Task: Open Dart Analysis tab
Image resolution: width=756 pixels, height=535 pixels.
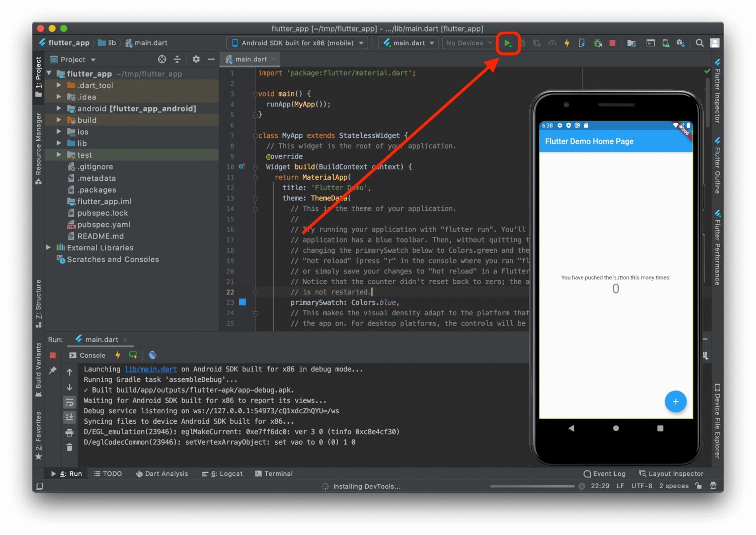Action: tap(162, 474)
